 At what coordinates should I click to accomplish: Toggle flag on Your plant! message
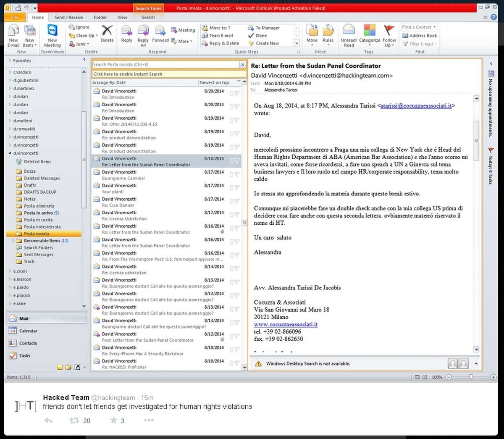[x=237, y=187]
